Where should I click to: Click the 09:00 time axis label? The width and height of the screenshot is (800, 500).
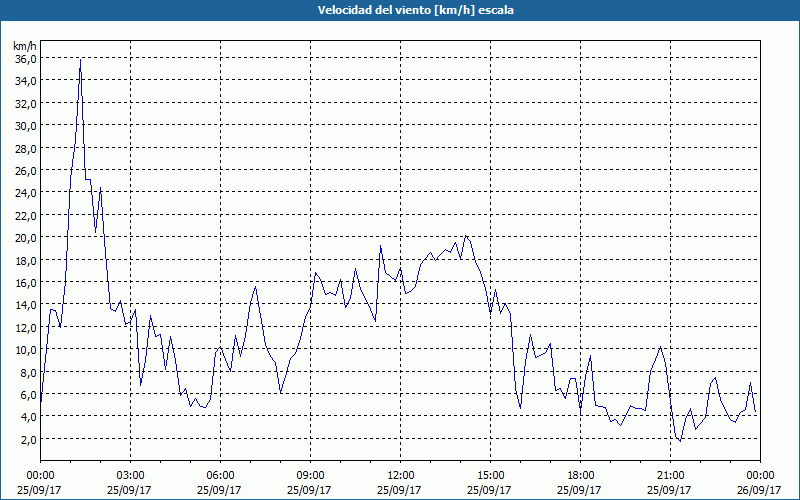coord(310,476)
